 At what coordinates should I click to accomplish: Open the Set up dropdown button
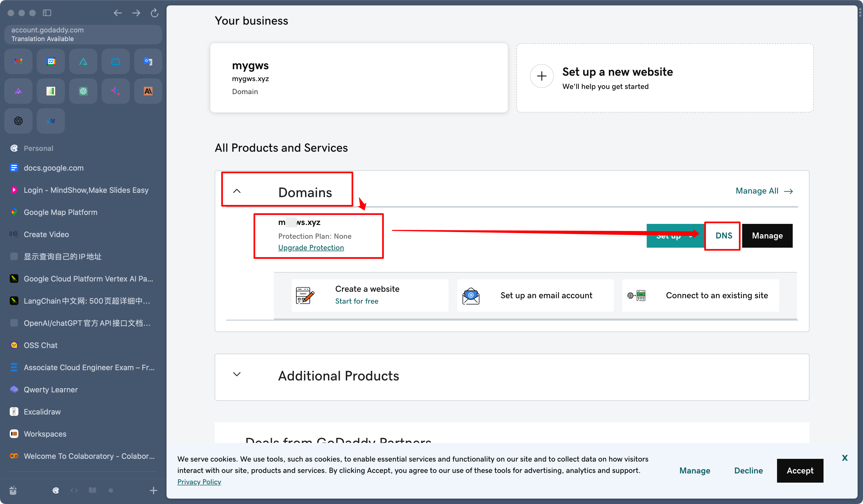pos(674,236)
